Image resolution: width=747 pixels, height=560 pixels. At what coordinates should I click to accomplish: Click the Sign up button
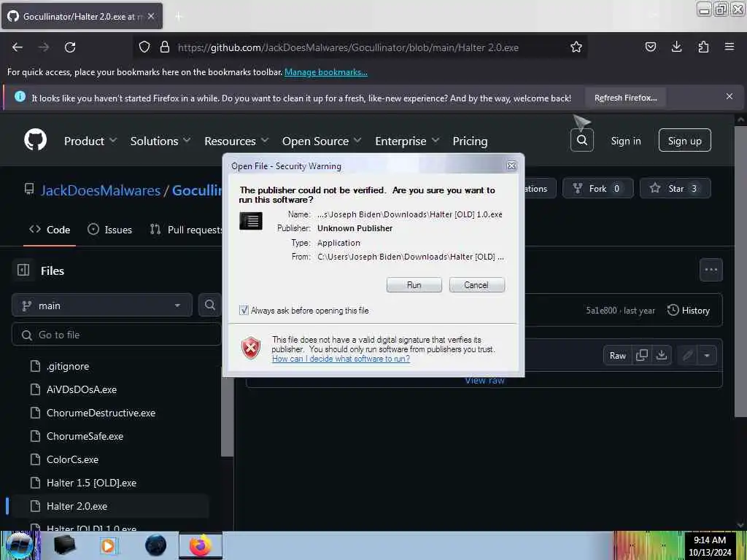(x=684, y=140)
